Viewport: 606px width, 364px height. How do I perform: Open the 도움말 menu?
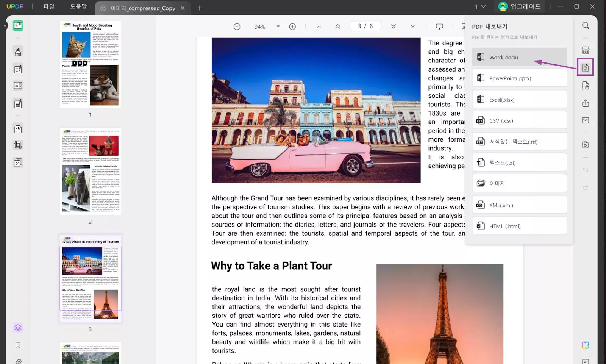point(78,6)
